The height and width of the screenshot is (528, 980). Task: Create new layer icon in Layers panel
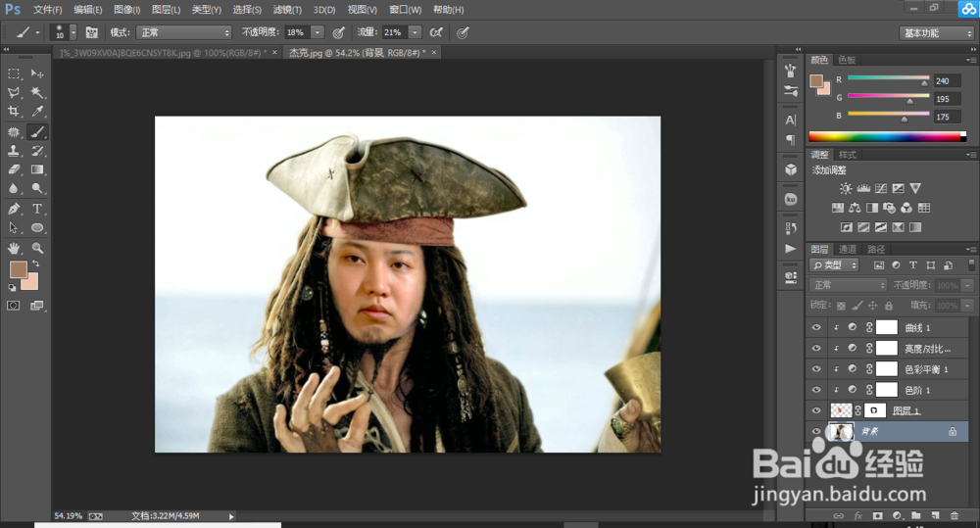935,515
